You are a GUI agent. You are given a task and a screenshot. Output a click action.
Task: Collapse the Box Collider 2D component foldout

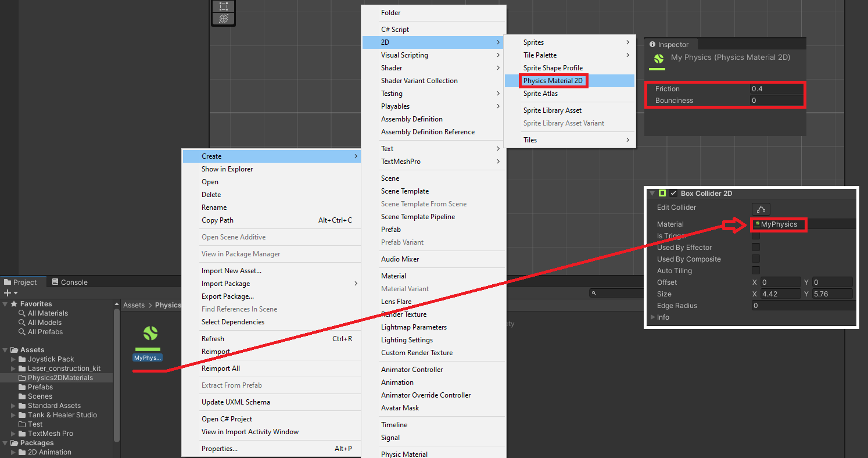652,194
